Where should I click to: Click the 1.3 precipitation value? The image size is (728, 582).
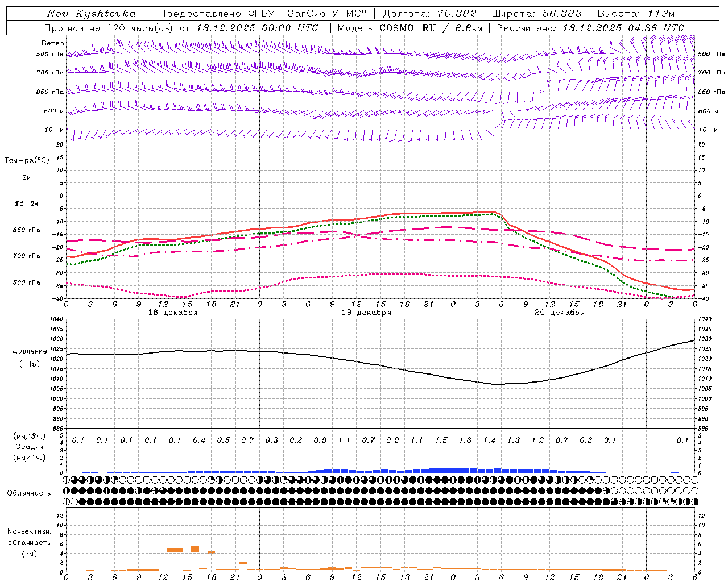(514, 440)
